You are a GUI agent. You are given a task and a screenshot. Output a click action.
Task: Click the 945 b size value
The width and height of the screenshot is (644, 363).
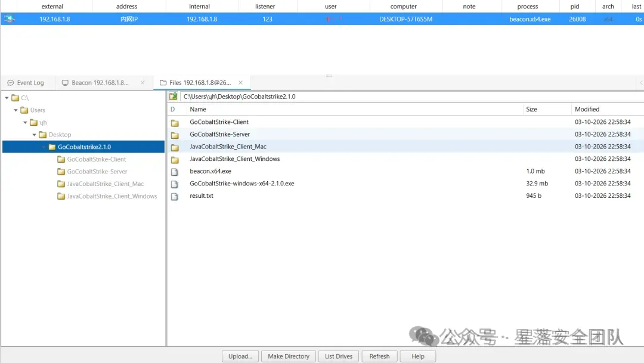pyautogui.click(x=534, y=196)
